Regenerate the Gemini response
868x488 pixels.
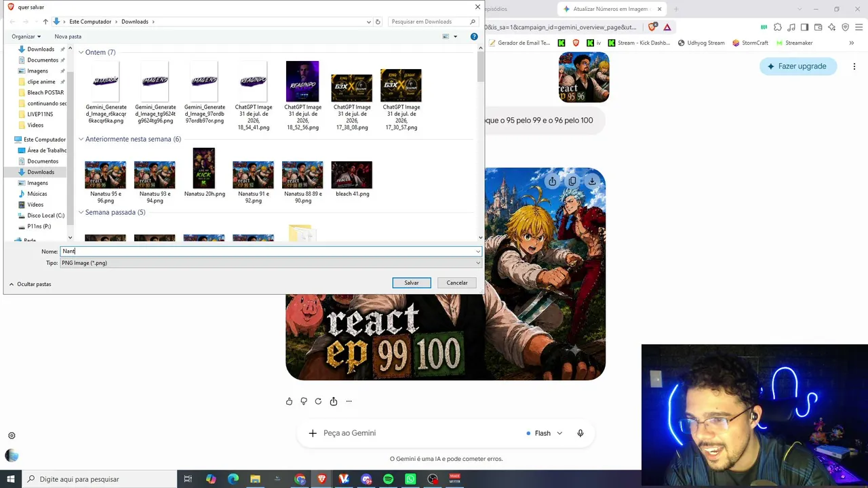point(318,401)
